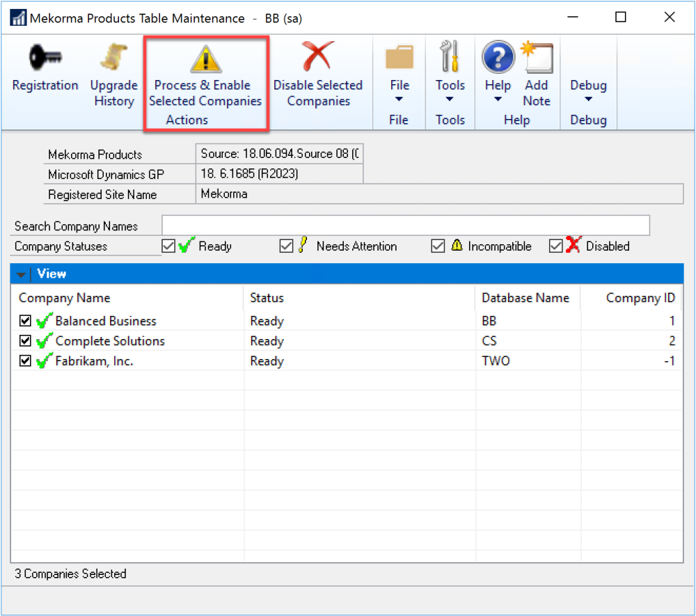Click the Mekorma Products version source field
Image resolution: width=696 pixels, height=616 pixels.
click(x=279, y=154)
